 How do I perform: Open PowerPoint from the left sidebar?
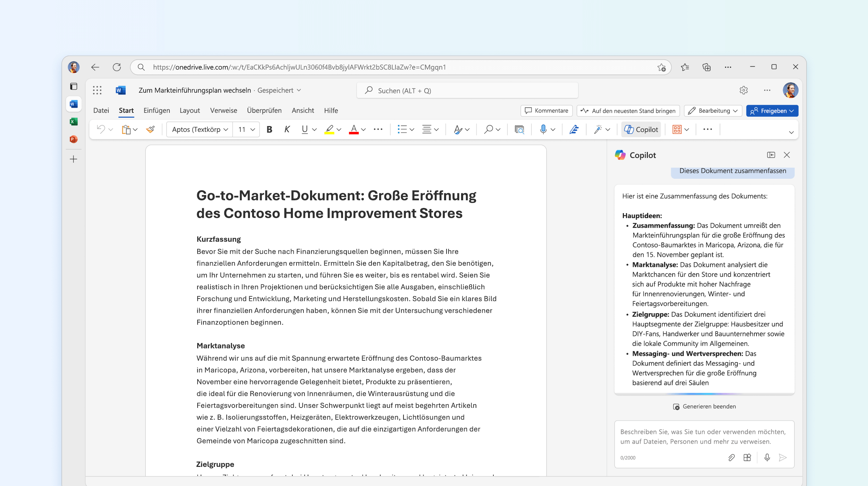[x=74, y=139]
